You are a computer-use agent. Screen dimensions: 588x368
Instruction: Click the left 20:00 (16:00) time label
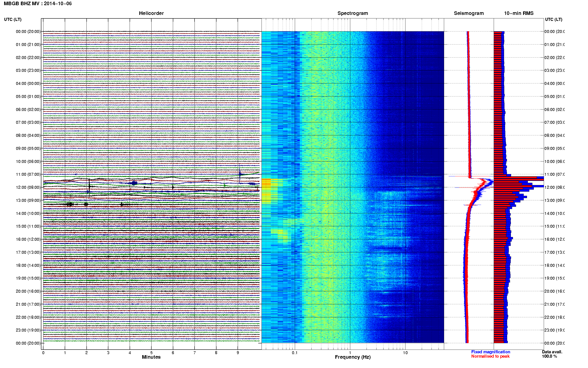[x=28, y=291]
